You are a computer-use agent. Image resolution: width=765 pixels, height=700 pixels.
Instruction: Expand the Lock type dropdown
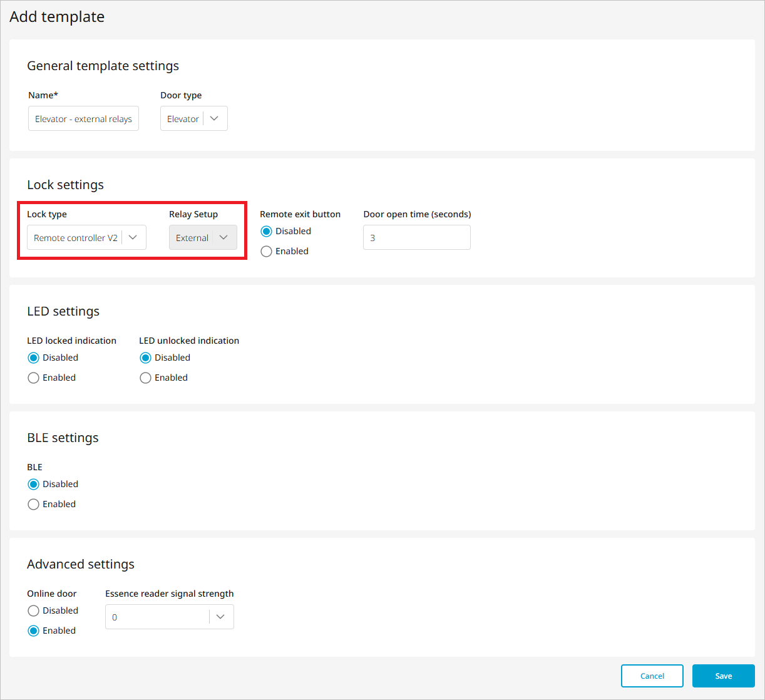click(x=86, y=238)
